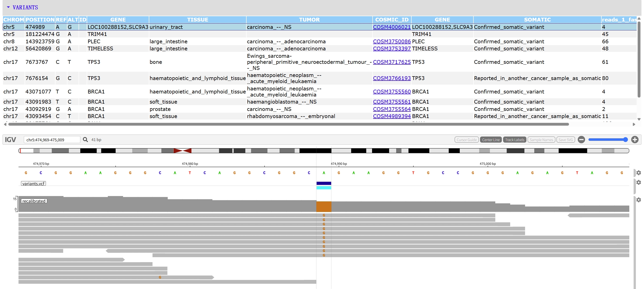This screenshot has height=289, width=644.
Task: Collapse the VARIANTS section triangle
Action: click(8, 7)
